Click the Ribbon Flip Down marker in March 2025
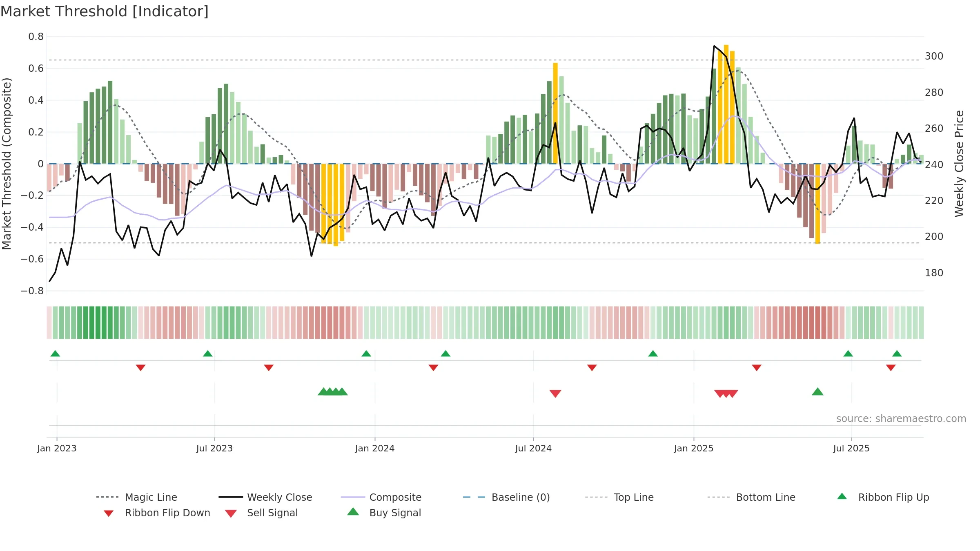 [x=757, y=368]
